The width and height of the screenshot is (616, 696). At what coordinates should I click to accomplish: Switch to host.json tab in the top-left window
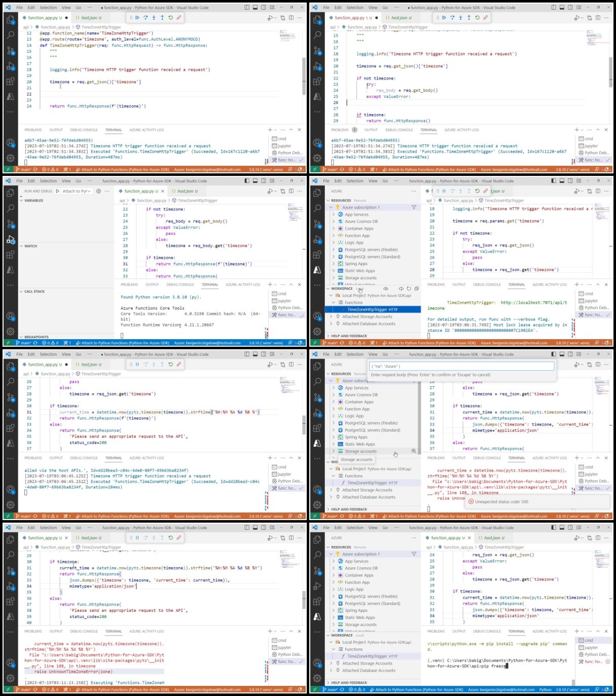[89, 18]
